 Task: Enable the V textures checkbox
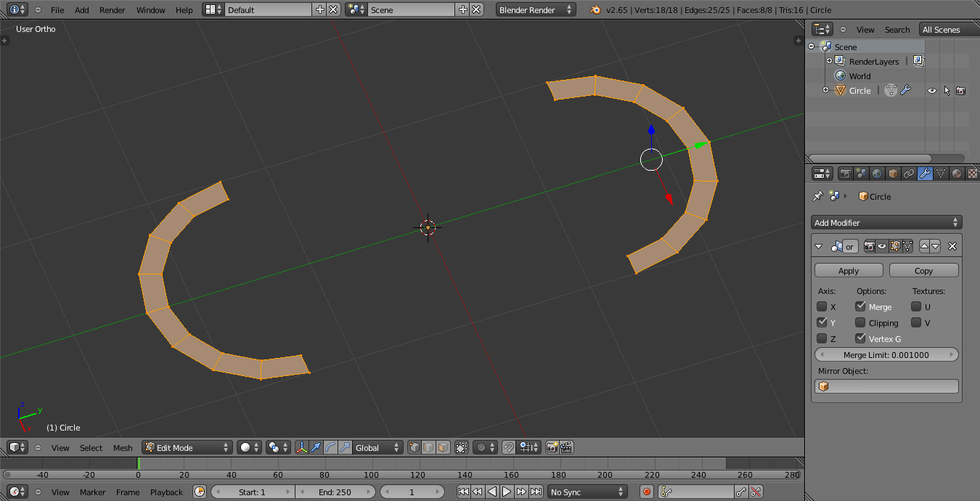[916, 322]
